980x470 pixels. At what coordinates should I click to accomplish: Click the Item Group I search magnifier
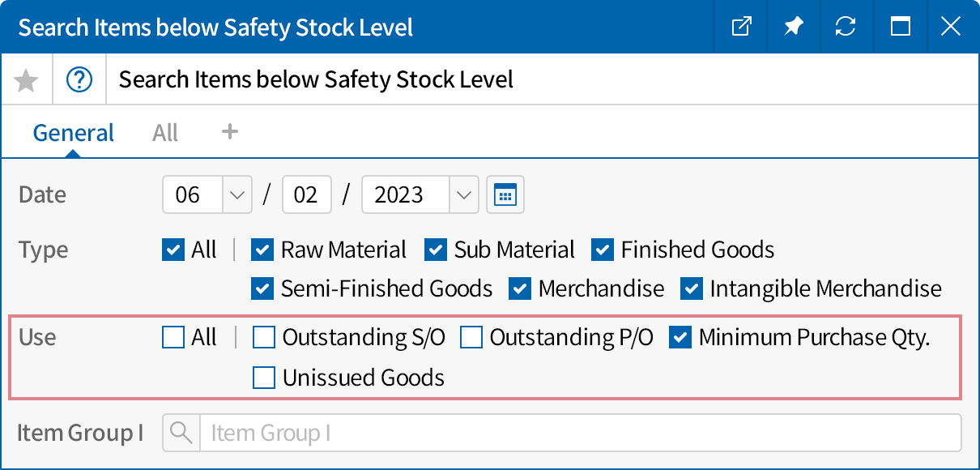[181, 434]
